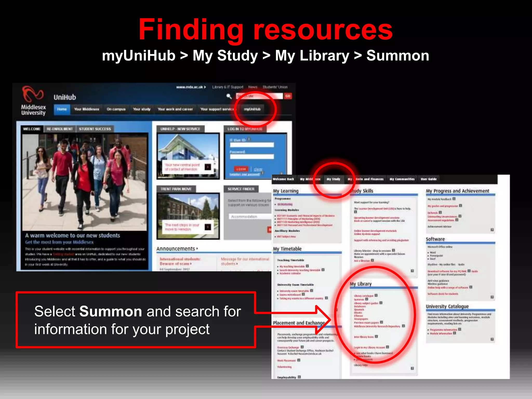The image size is (532, 399).
Task: Click Get the most from your Middlesex
Action: 59,242
